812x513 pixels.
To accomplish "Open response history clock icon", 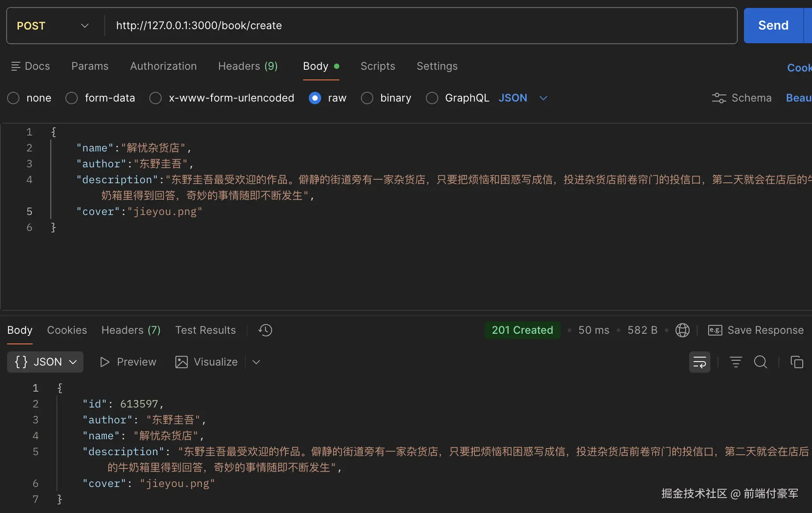I will tap(265, 330).
